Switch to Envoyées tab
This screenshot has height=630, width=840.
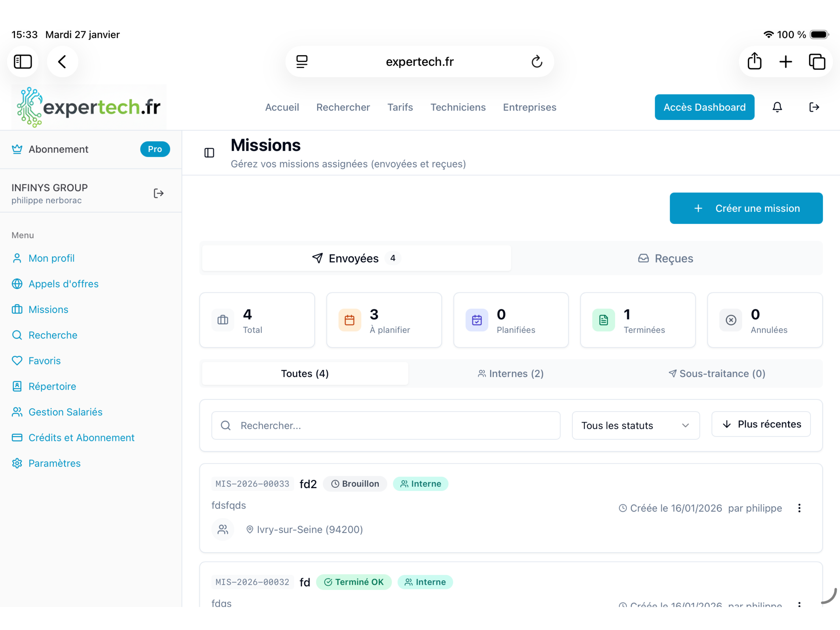click(356, 258)
